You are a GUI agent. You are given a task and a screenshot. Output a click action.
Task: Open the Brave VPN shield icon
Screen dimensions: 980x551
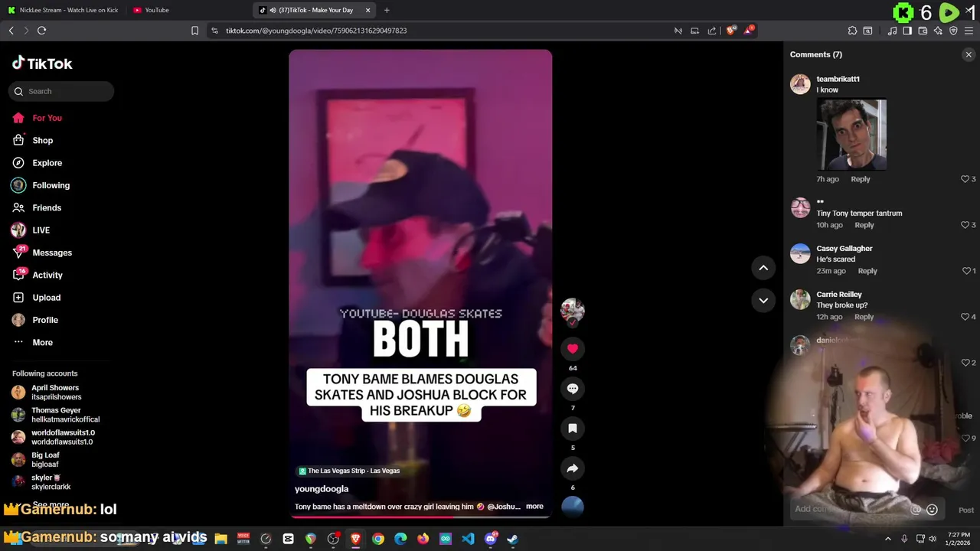click(953, 31)
